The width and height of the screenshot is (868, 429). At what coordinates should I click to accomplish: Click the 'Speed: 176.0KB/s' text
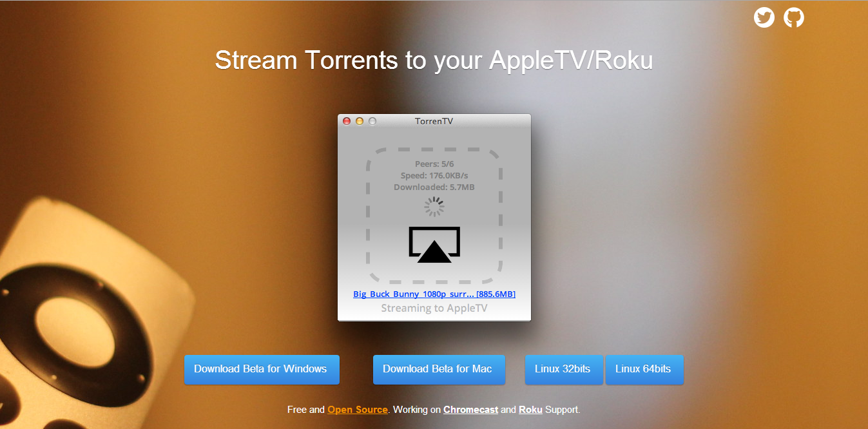(x=434, y=176)
